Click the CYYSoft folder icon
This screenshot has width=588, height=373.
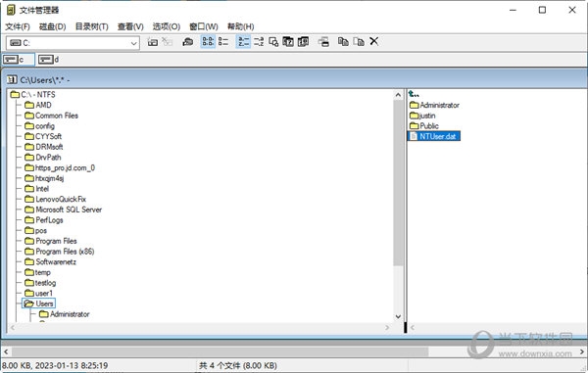click(29, 136)
